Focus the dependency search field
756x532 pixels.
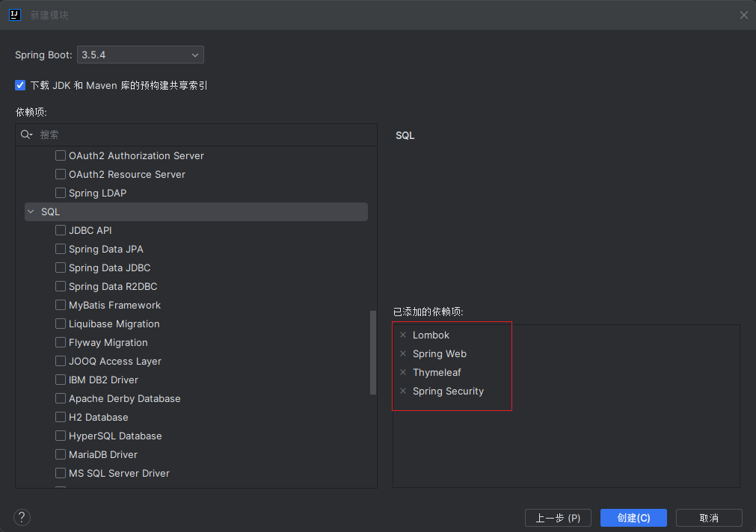tap(196, 135)
